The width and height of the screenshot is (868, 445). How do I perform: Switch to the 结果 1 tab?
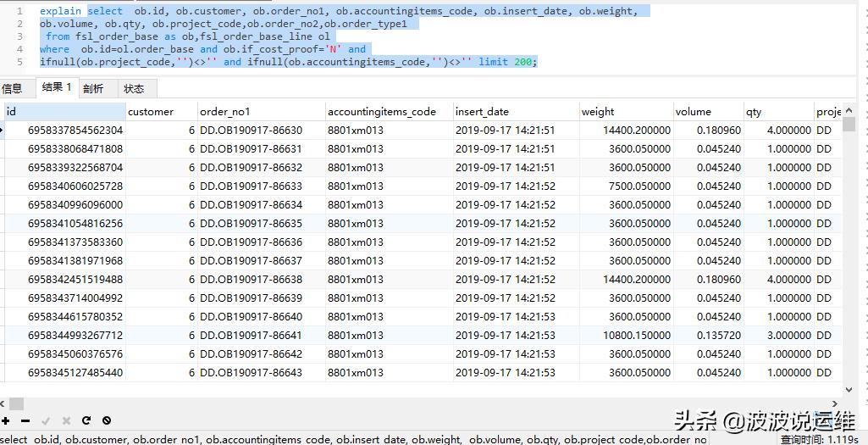point(57,88)
